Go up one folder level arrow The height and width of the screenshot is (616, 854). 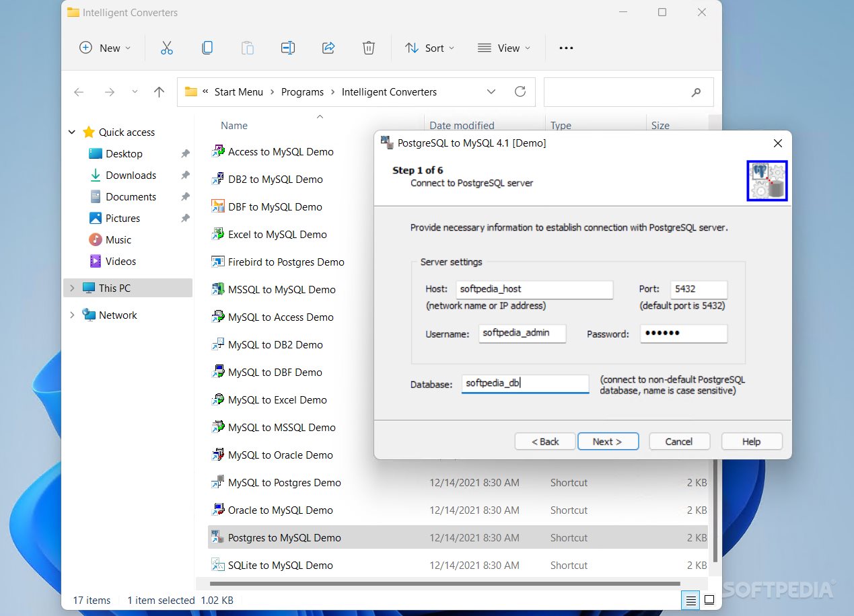click(159, 92)
